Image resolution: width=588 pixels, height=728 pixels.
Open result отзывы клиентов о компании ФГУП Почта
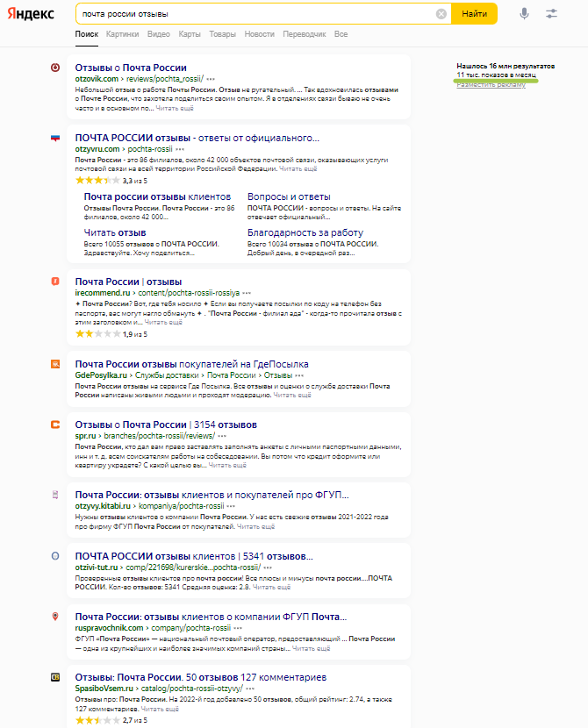pyautogui.click(x=211, y=617)
